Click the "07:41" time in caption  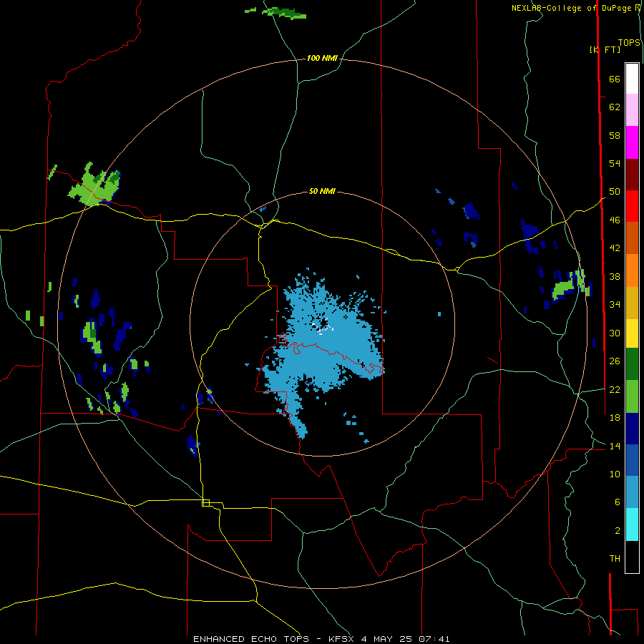[x=434, y=639]
